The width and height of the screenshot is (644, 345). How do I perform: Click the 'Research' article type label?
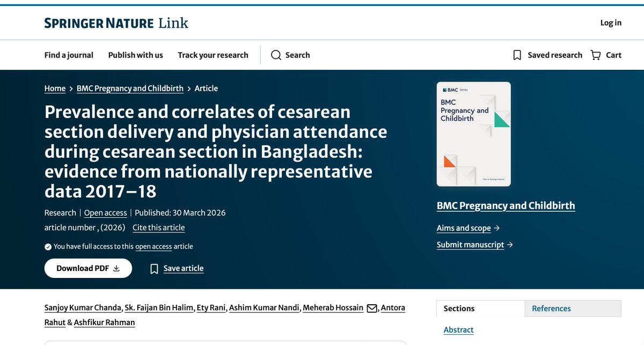(x=60, y=213)
